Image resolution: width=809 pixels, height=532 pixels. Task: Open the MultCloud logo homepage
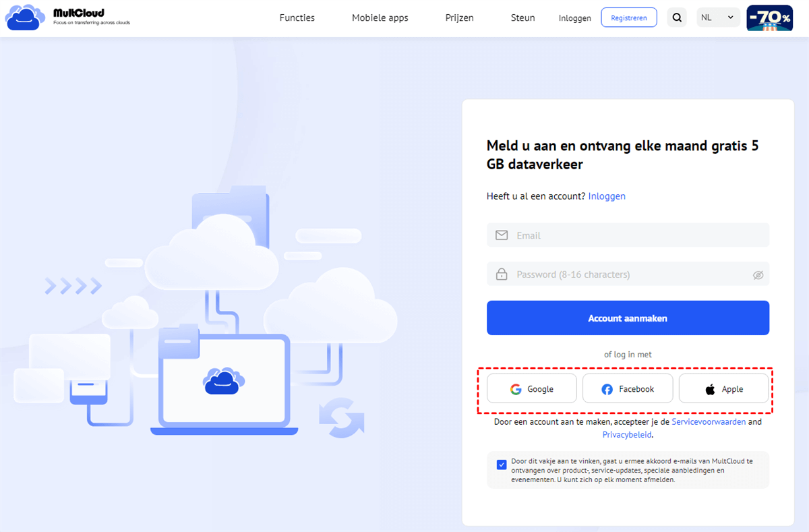(67, 18)
